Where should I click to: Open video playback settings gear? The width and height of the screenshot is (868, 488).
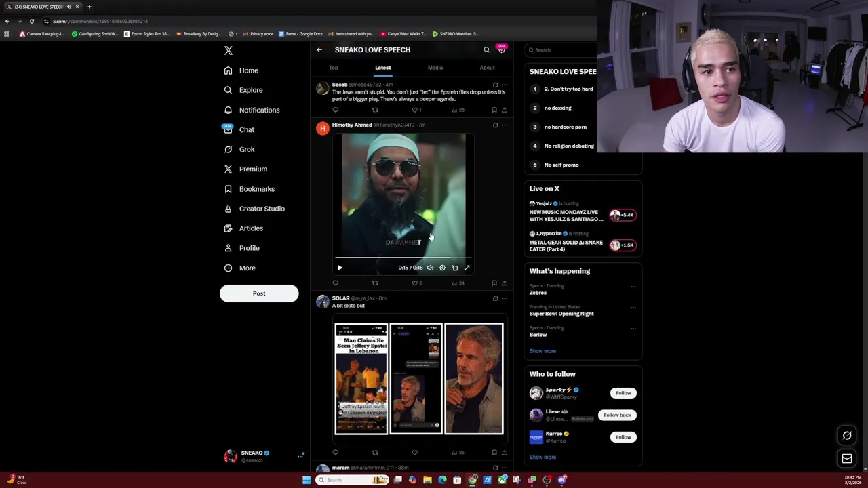[x=442, y=268]
